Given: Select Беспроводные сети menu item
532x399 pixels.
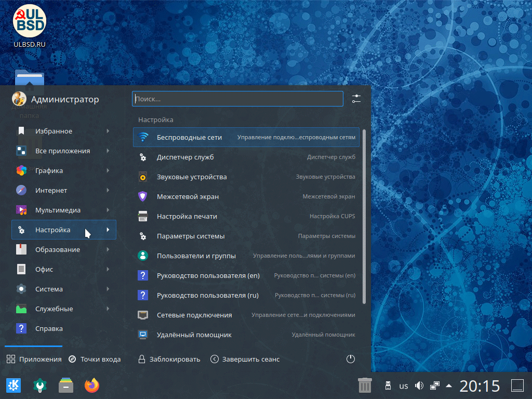Looking at the screenshot, I should pos(189,137).
